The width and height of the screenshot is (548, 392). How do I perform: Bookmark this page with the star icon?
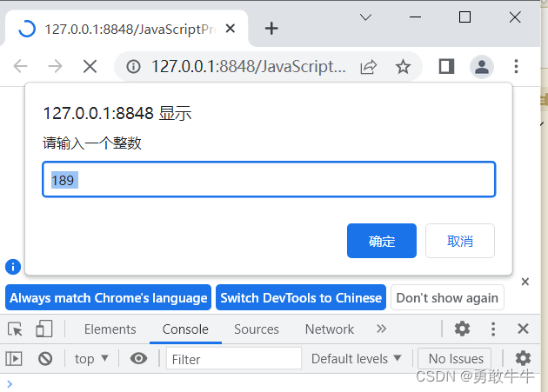[x=403, y=66]
